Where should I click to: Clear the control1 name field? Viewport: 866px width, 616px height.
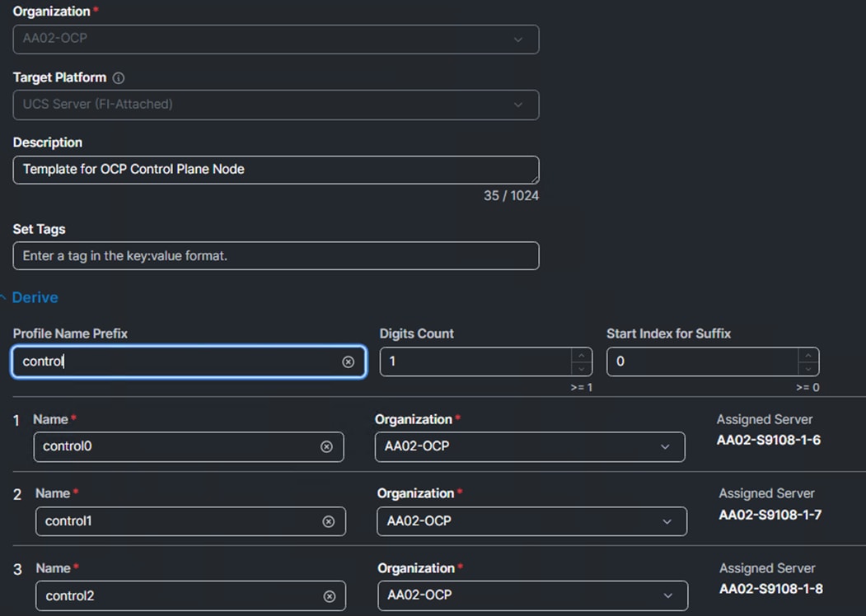pos(328,521)
